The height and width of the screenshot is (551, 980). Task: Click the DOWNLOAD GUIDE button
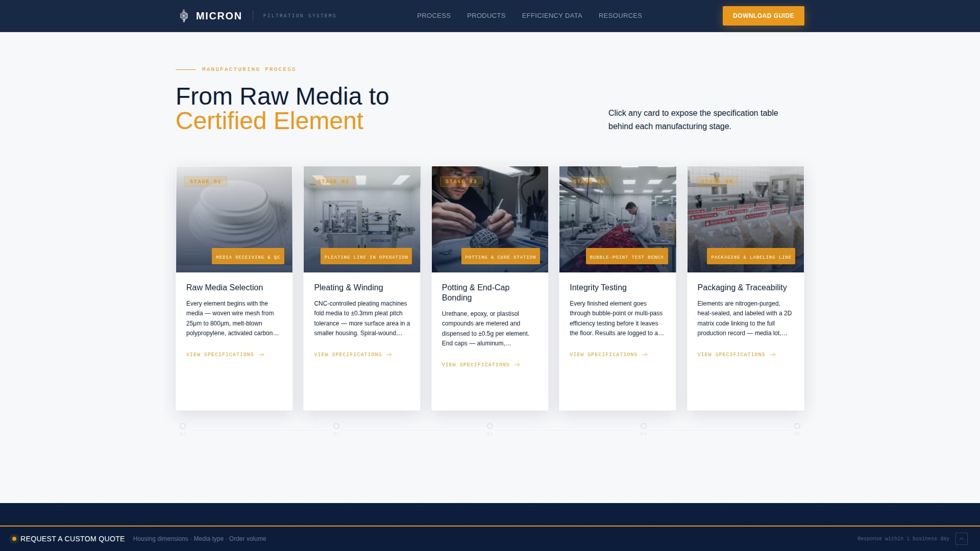coord(763,16)
